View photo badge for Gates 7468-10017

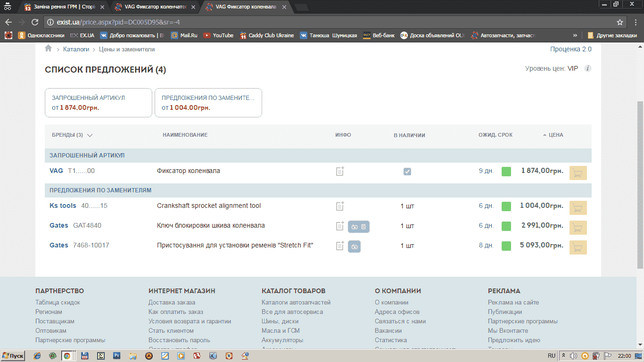coord(355,247)
